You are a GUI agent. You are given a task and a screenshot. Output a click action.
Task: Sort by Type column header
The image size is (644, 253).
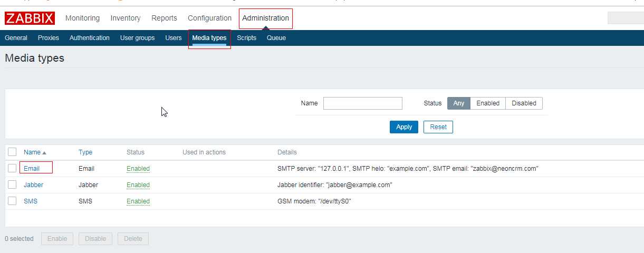click(85, 152)
